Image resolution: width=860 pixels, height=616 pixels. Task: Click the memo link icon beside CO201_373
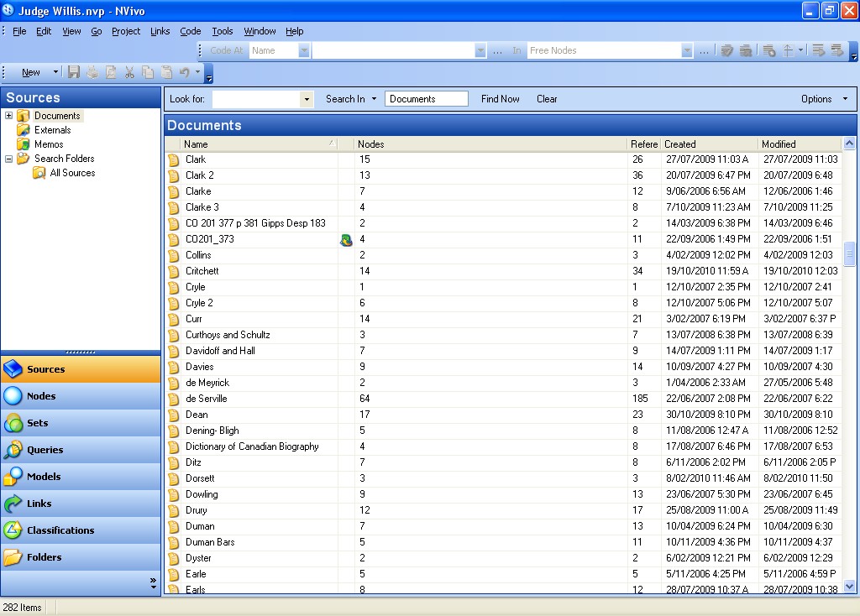coord(345,240)
